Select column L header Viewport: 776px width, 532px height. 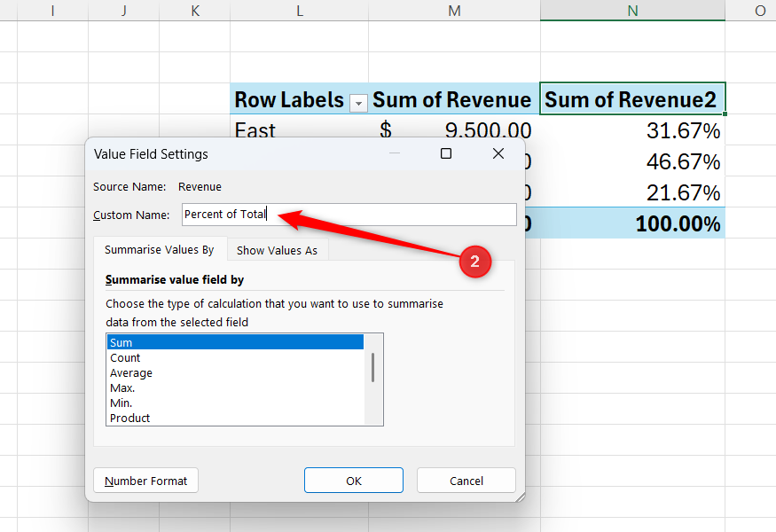tap(300, 11)
